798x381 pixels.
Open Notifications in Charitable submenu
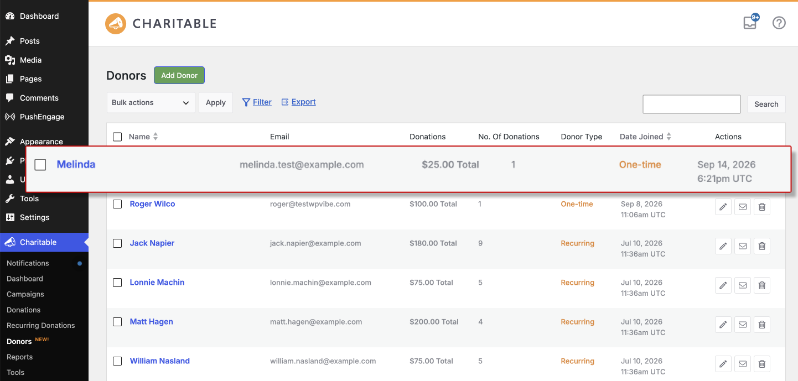(28, 263)
